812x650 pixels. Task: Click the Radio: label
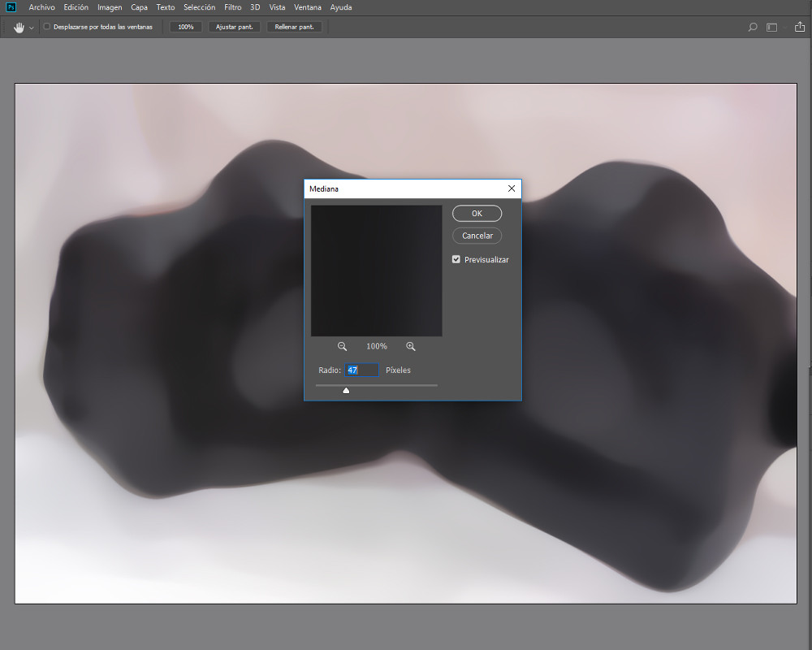[x=330, y=370]
